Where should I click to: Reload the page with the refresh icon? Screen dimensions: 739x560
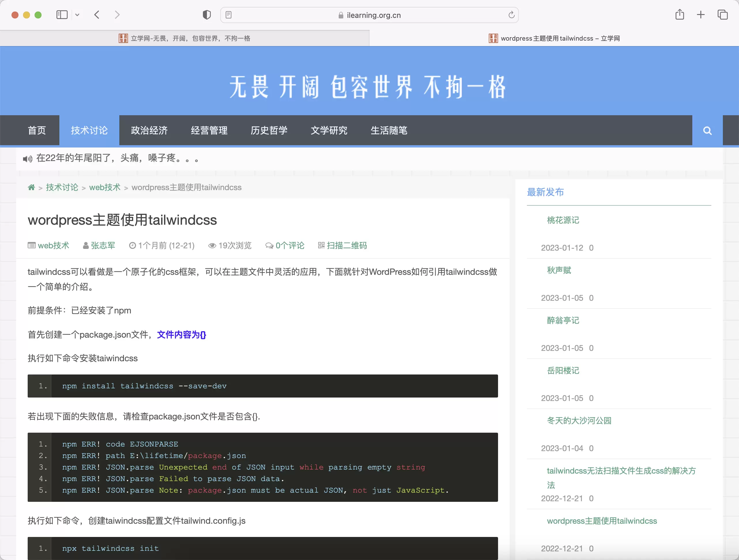click(511, 15)
